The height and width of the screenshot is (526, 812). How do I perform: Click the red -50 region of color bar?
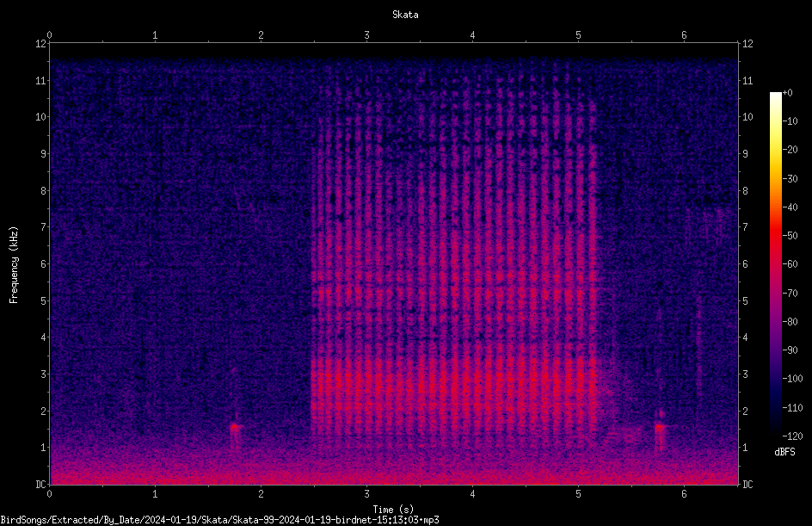click(775, 236)
